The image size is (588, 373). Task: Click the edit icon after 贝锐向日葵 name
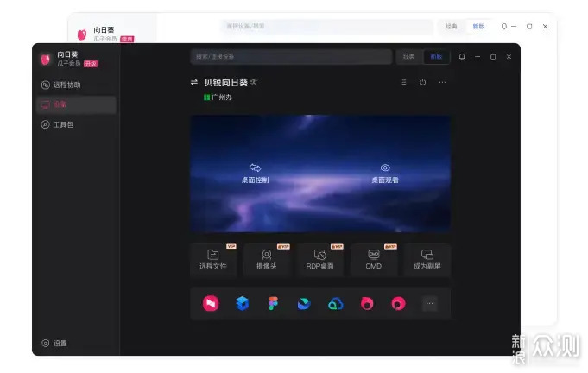click(x=254, y=82)
